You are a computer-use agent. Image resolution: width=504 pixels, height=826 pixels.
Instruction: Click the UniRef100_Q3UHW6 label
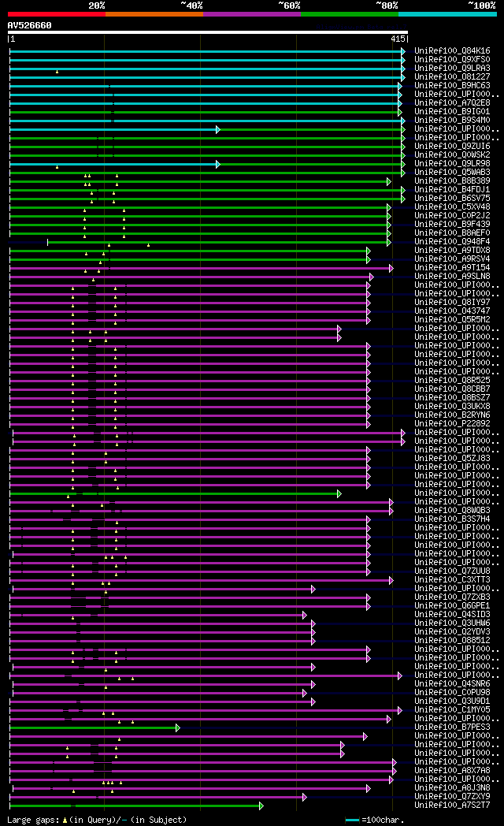pos(452,623)
